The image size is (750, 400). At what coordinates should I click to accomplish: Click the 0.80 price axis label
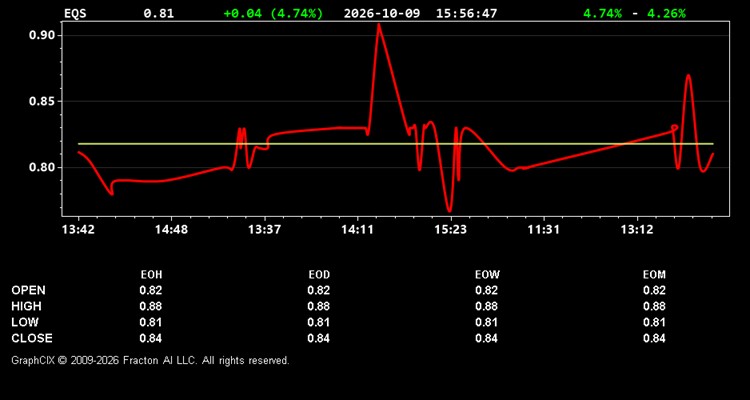[x=43, y=167]
